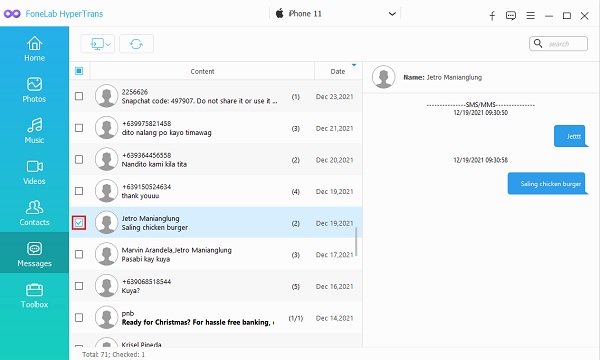
Task: Click the Dec 16,2021 date cell
Action: coord(334,287)
